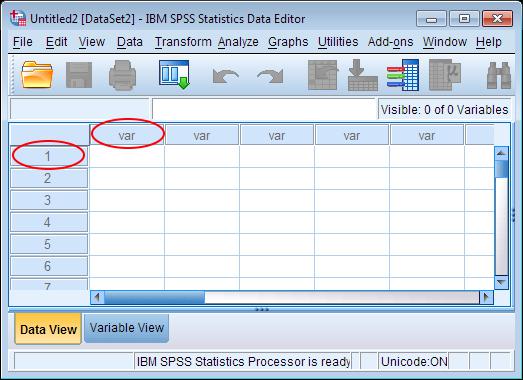
Task: Click the Go to variable icon
Action: click(x=363, y=75)
